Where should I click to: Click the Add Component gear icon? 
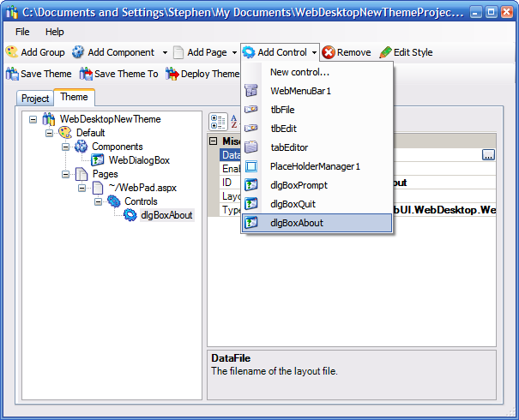(x=78, y=52)
